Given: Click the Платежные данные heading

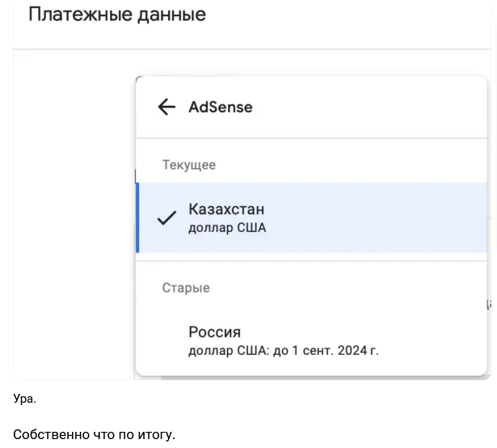Looking at the screenshot, I should [x=117, y=15].
